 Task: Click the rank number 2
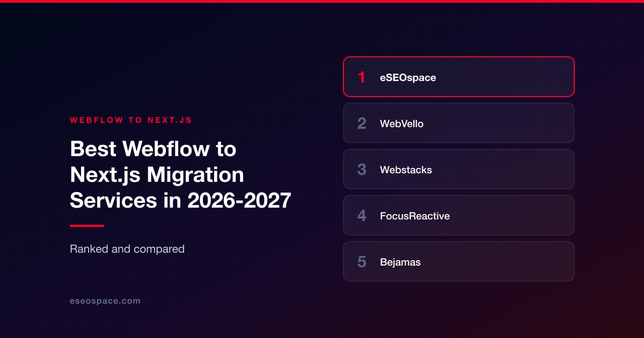click(362, 123)
